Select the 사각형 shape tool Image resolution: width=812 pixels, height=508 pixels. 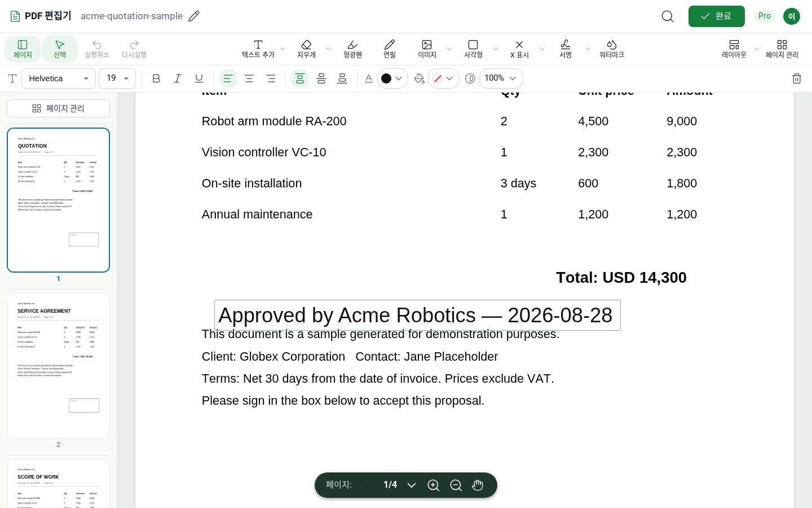[473, 49]
